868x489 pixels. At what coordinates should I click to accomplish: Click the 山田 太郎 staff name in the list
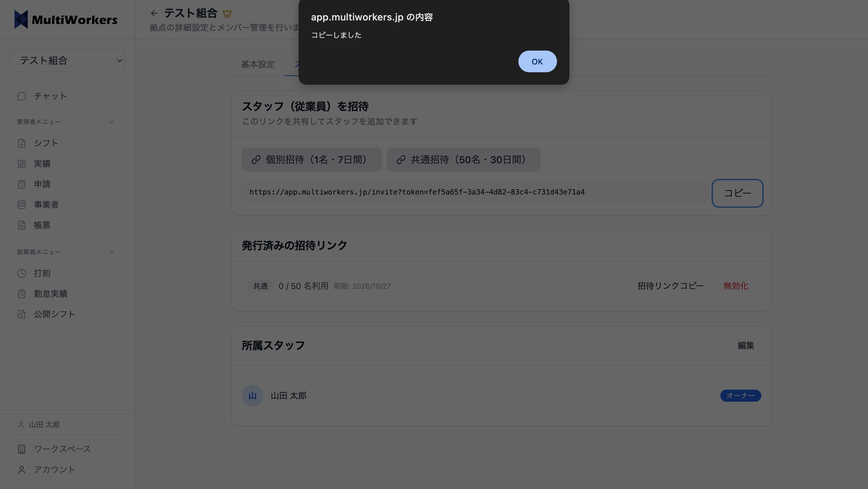(288, 396)
